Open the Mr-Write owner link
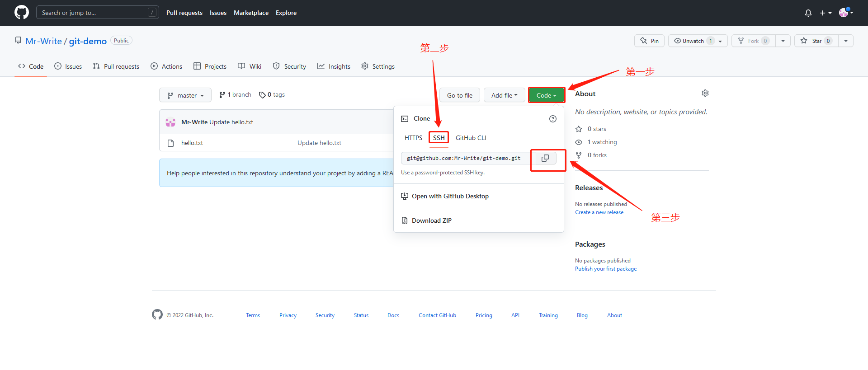The height and width of the screenshot is (370, 868). [x=43, y=41]
